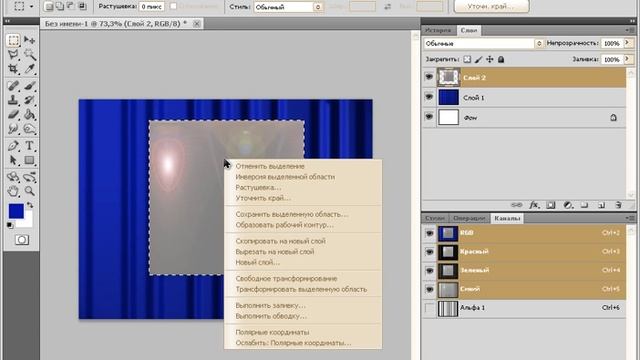Select the Move tool

coord(29,40)
